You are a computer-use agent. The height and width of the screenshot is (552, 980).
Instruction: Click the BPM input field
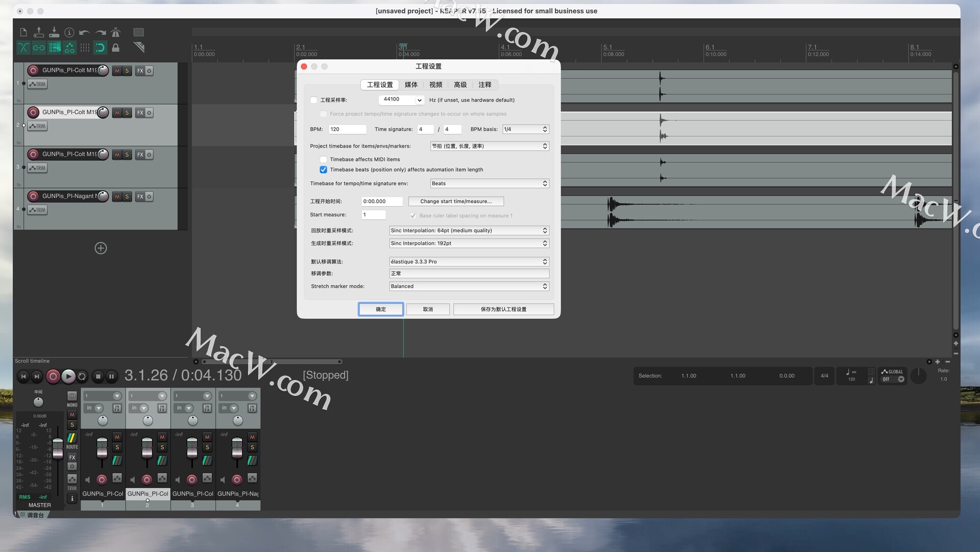pyautogui.click(x=348, y=130)
